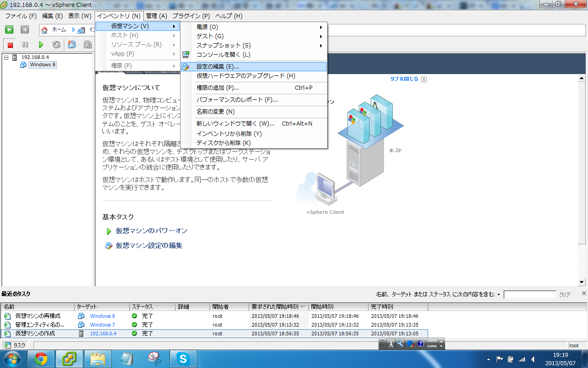Click the タブを閉じる link
The image size is (588, 368).
point(404,79)
